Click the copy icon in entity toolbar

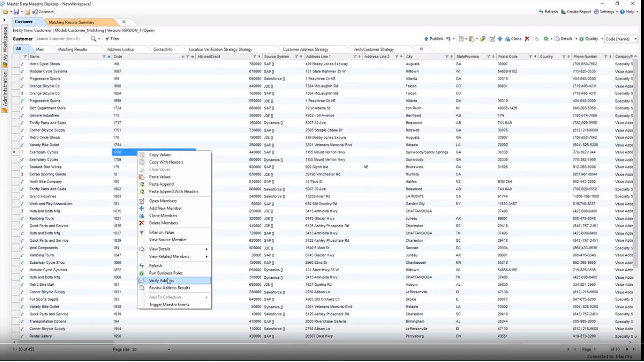(x=461, y=39)
